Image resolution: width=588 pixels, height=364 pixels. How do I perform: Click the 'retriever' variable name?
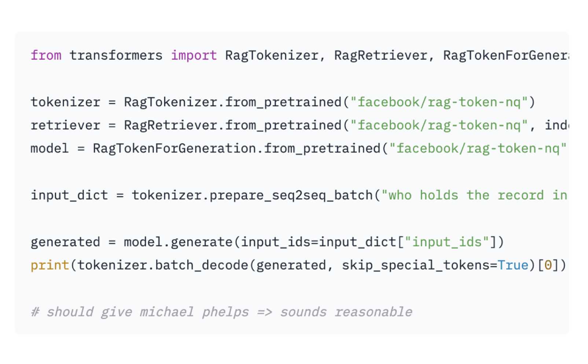[65, 125]
